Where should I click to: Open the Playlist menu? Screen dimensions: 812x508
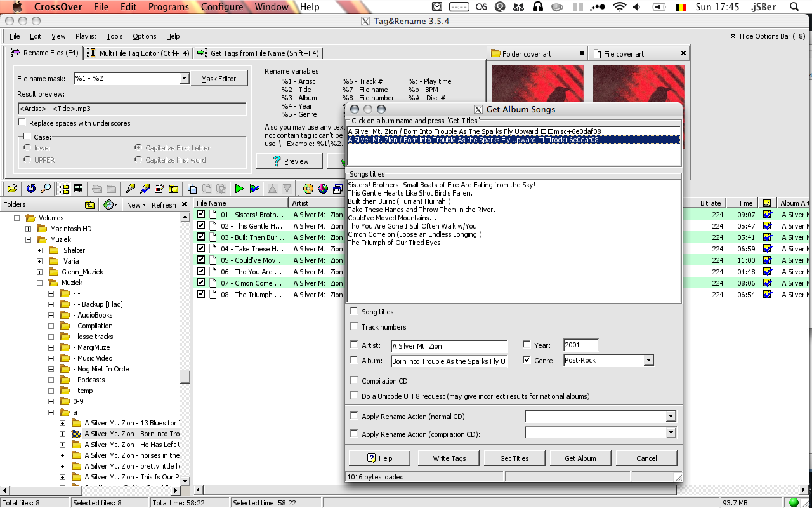pyautogui.click(x=86, y=36)
